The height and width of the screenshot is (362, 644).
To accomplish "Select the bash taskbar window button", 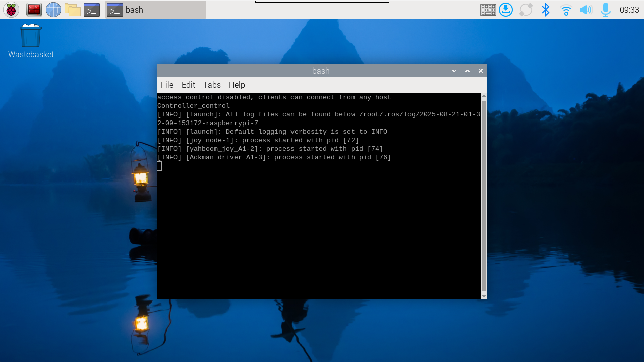I will (155, 10).
